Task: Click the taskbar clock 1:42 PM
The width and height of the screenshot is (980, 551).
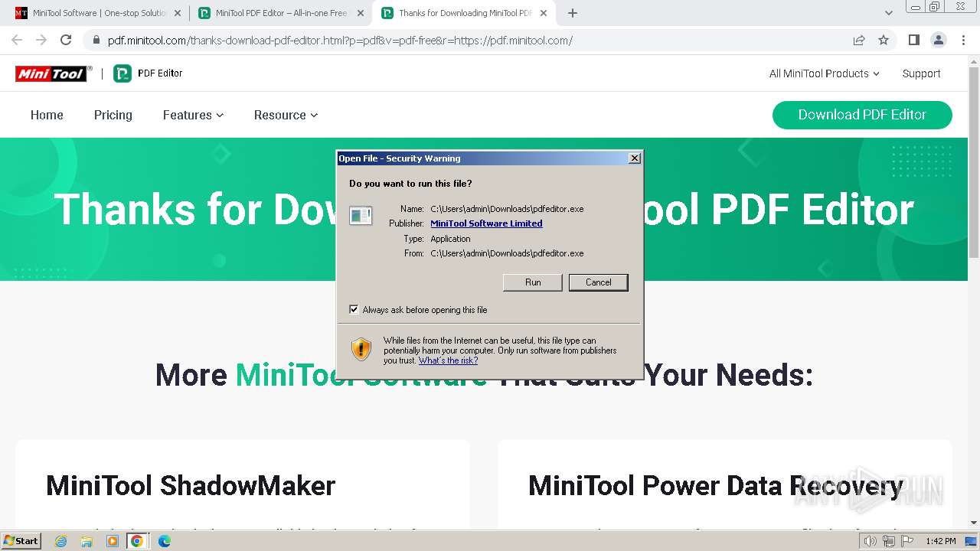Action: click(940, 541)
